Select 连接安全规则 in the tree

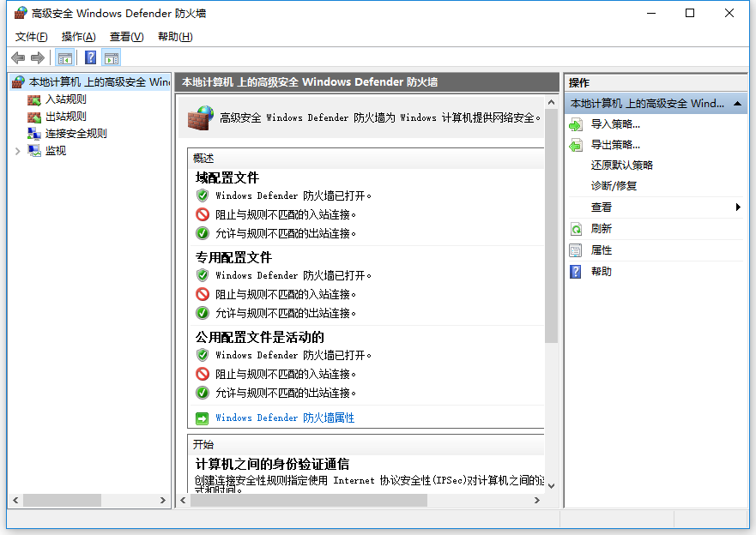pyautogui.click(x=76, y=134)
